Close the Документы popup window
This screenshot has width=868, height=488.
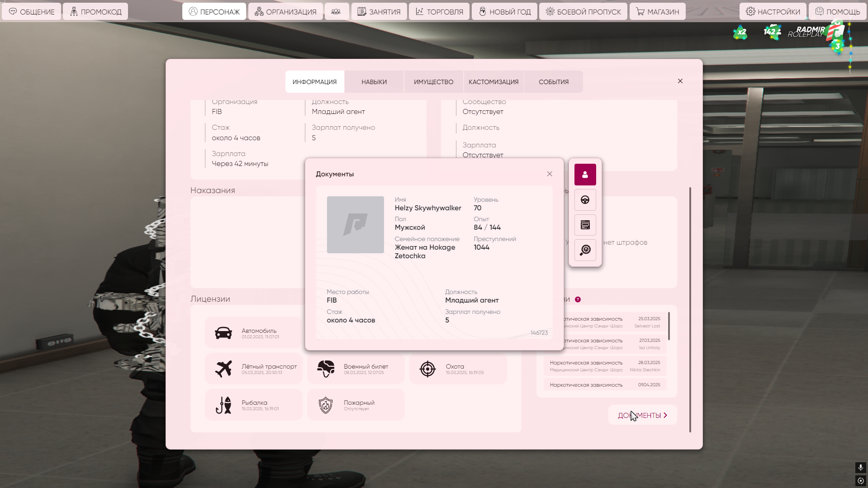pyautogui.click(x=549, y=174)
